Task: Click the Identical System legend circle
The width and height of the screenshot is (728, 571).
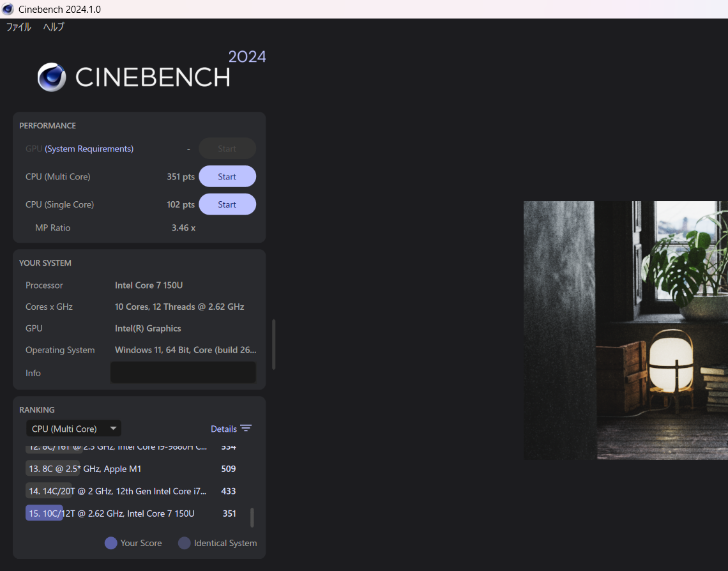Action: (185, 543)
